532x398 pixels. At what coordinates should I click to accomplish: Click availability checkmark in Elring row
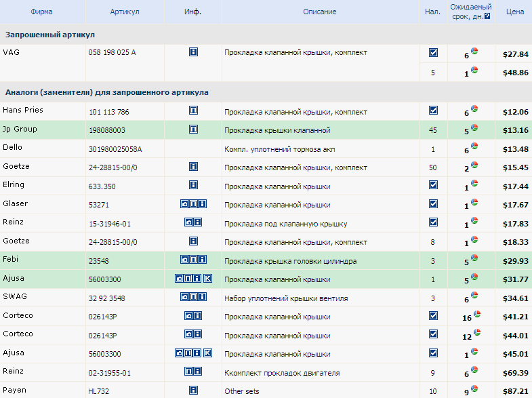(433, 185)
